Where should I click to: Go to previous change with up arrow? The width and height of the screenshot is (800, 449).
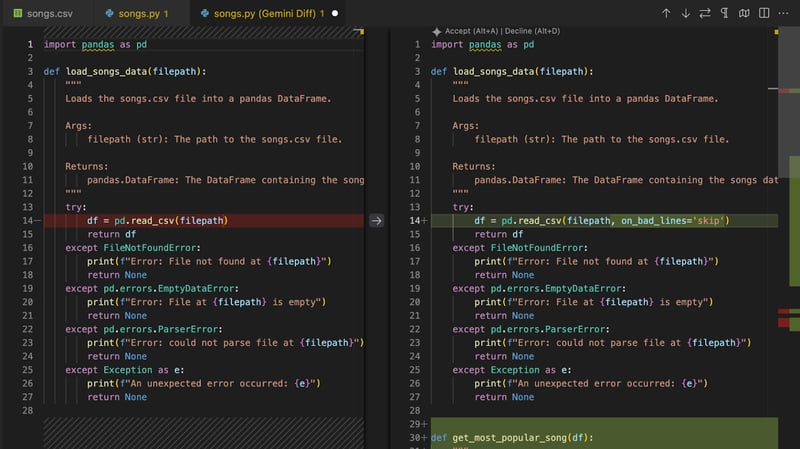666,13
